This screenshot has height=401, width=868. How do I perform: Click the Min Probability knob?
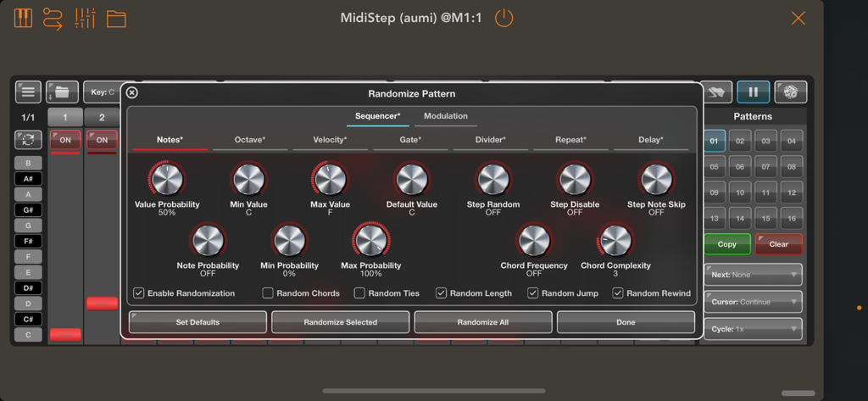pyautogui.click(x=290, y=241)
